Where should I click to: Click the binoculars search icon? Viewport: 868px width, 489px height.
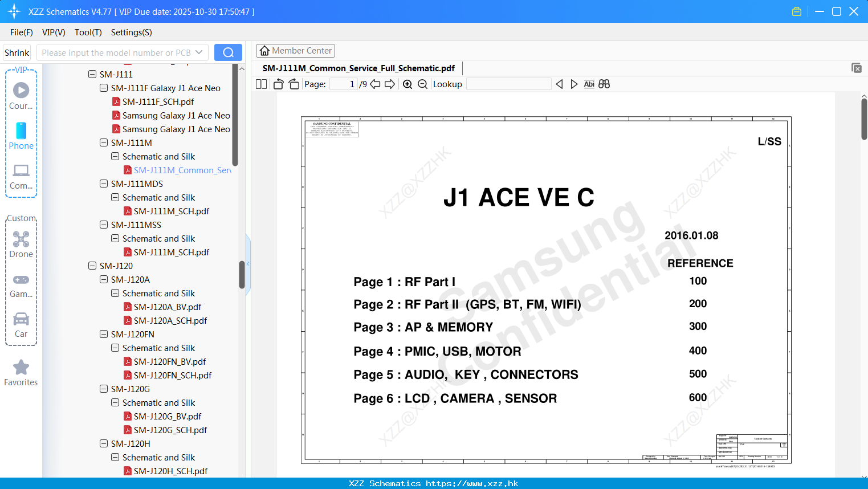[x=604, y=84]
